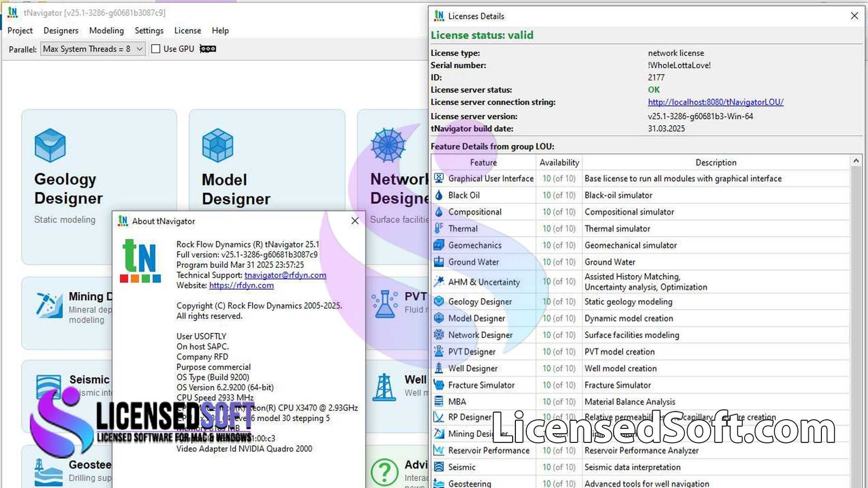Open the Parallel Max System Threads dropdown

93,49
